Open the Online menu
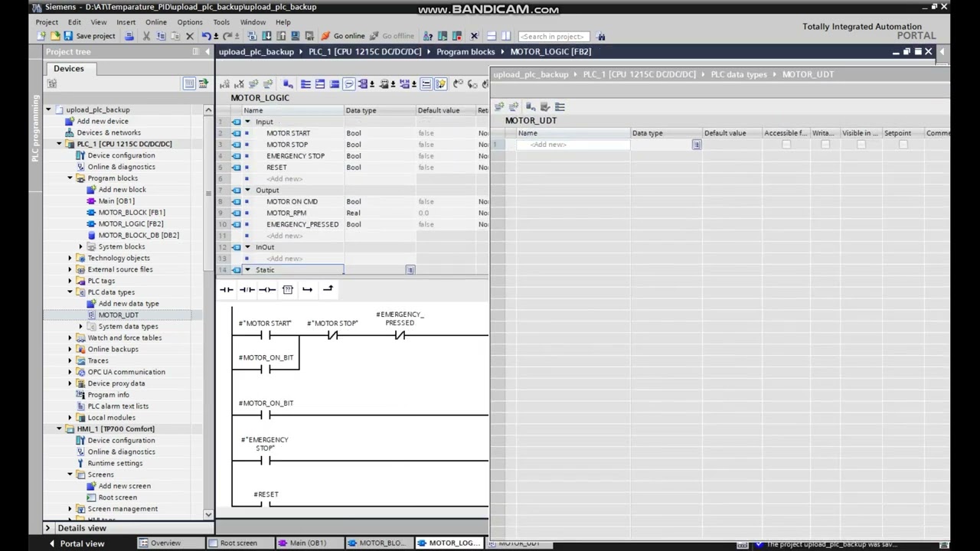This screenshot has width=980, height=551. click(156, 22)
